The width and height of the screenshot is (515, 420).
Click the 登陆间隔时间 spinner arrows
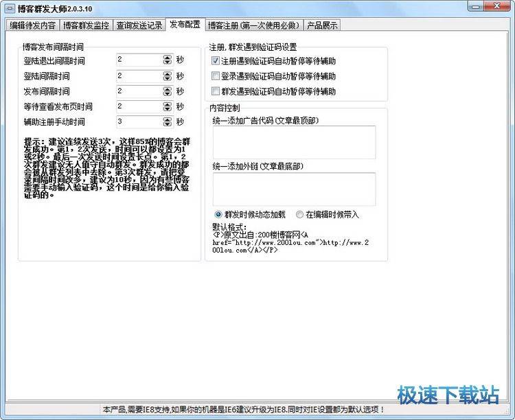(x=167, y=75)
